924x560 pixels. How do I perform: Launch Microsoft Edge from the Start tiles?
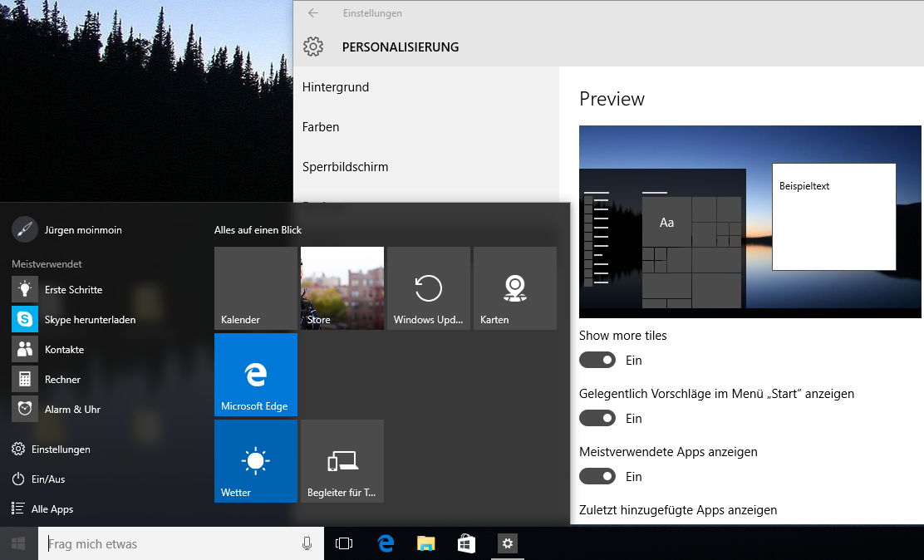click(255, 374)
